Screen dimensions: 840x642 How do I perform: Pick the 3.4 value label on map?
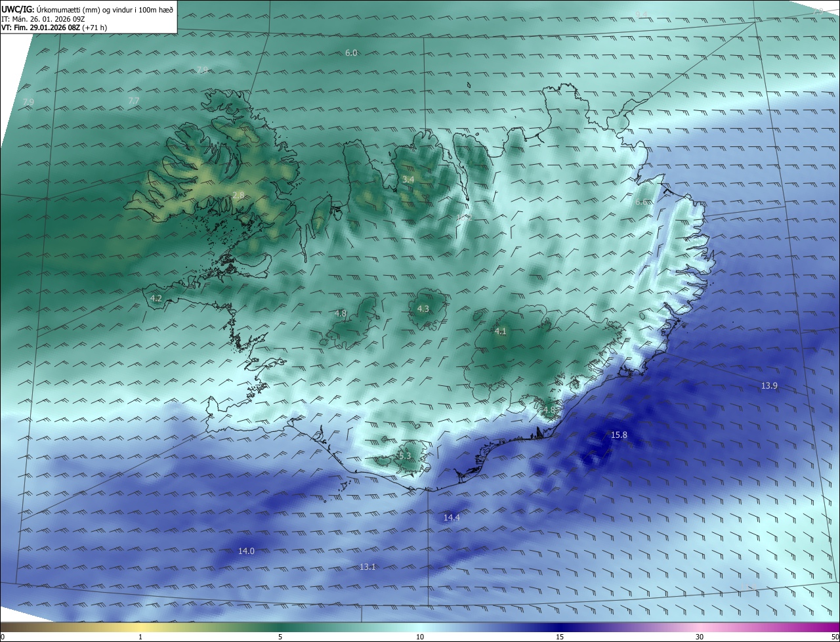click(408, 179)
